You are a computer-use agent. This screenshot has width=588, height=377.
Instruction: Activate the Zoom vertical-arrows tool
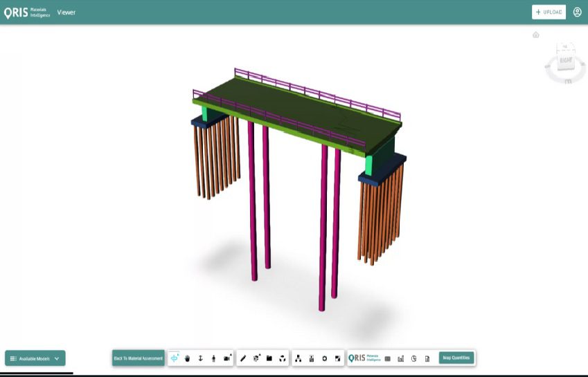click(201, 358)
